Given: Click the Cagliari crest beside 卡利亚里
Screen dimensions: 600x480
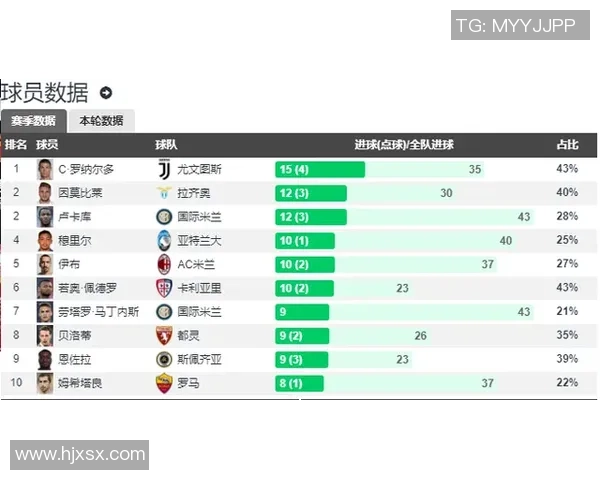Looking at the screenshot, I should 164,289.
